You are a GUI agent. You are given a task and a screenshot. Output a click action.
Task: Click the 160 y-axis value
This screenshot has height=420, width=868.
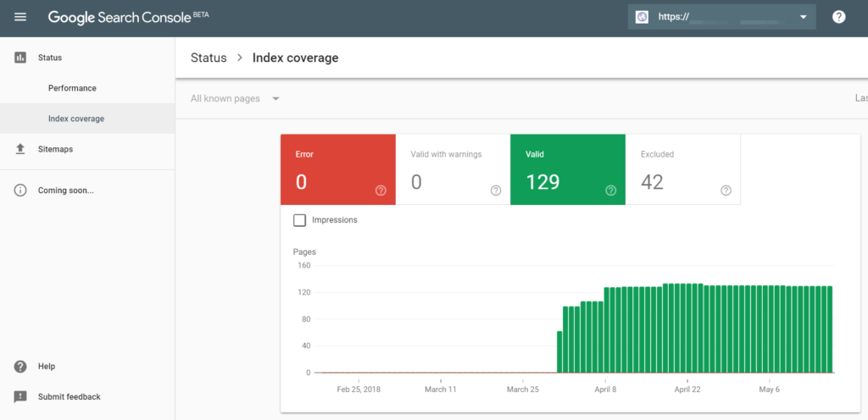point(304,265)
